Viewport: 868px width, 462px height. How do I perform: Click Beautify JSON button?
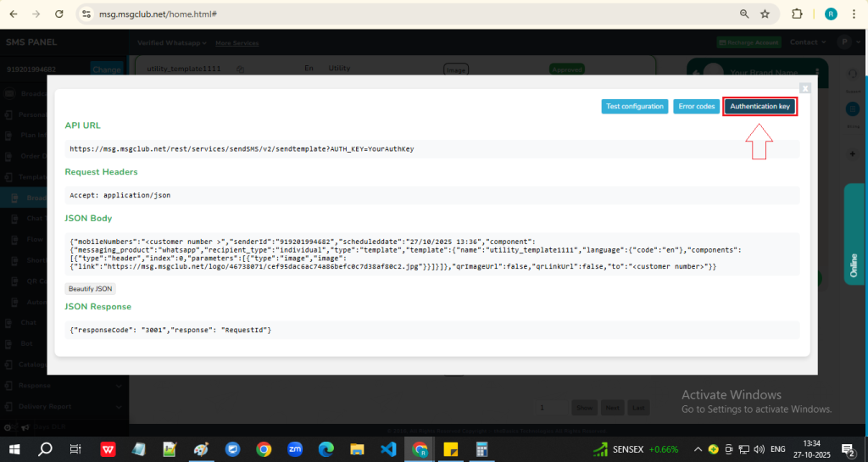91,288
